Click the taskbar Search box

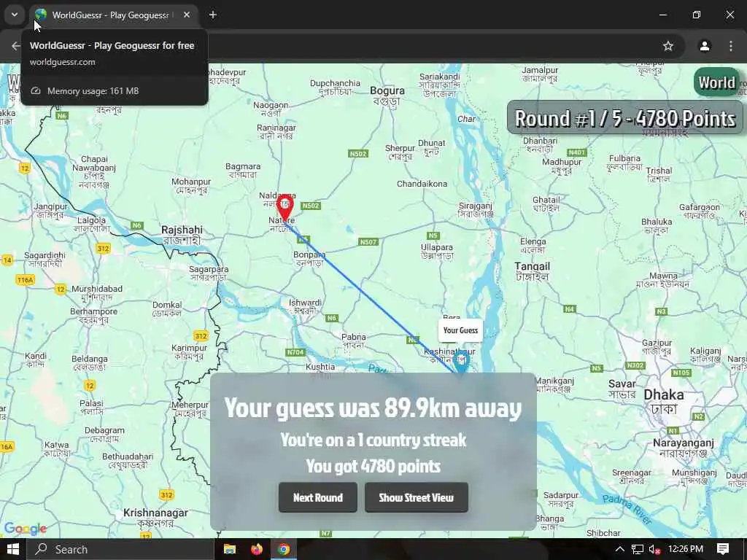tap(120, 549)
